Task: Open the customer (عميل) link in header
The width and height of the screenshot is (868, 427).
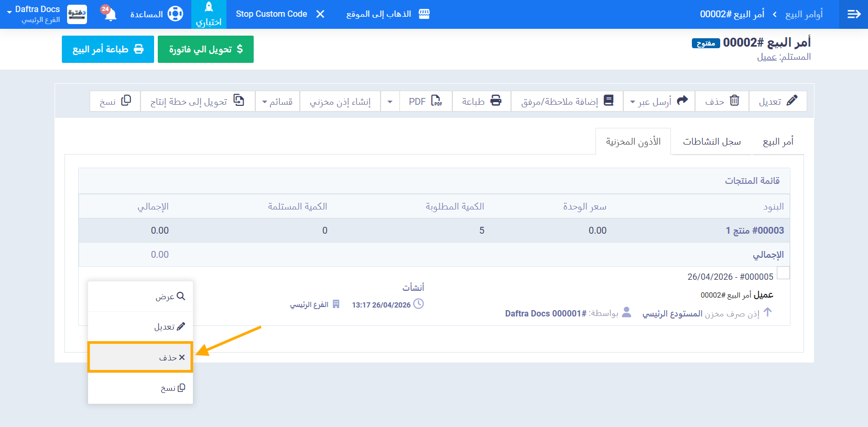Action: [x=766, y=57]
